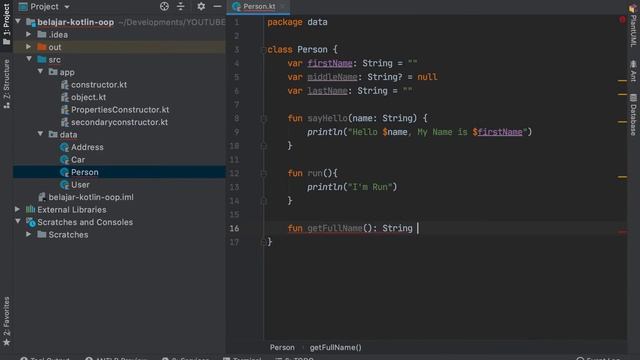Screen dimensions: 640x360
Task: Click the Scratches and Consoles icon
Action: tap(31, 222)
